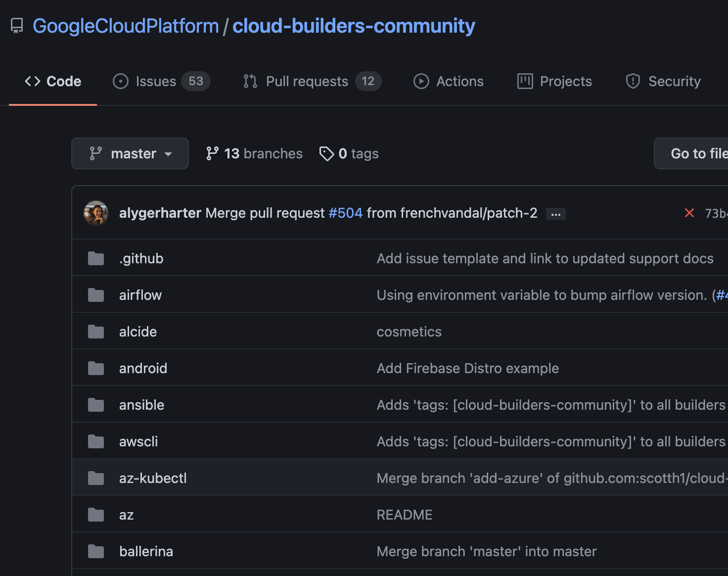Click the folder icon beside awscli
Image resolution: width=728 pixels, height=576 pixels.
click(x=96, y=441)
